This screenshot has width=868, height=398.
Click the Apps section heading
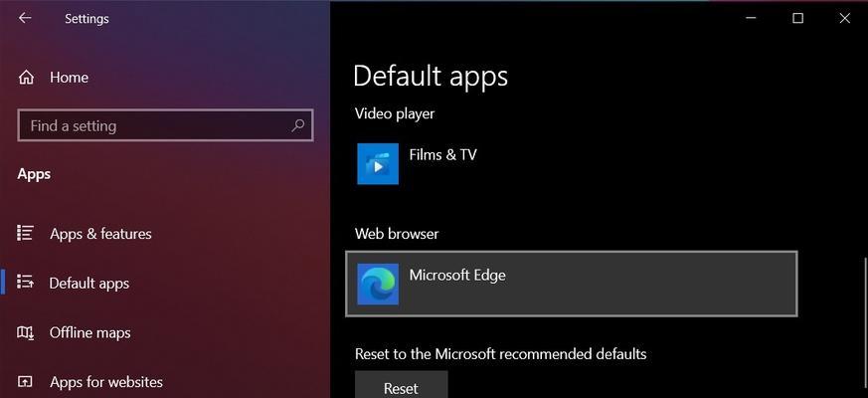[34, 174]
